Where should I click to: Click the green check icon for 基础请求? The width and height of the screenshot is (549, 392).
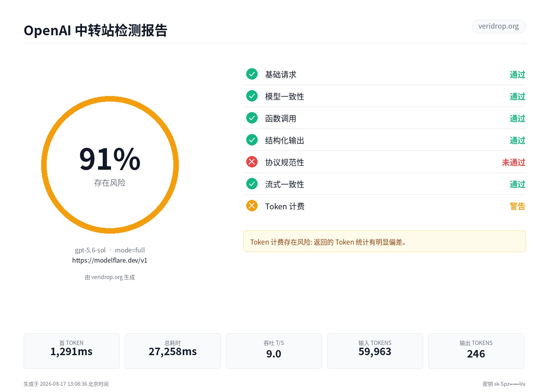252,74
